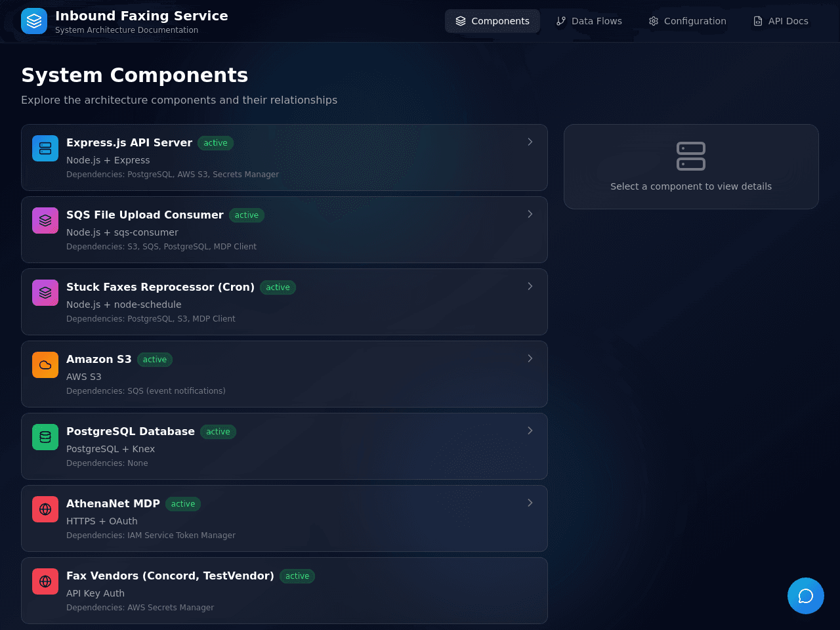Expand Express.js API Server chevron
Viewport: 840px width, 630px height.
(x=530, y=142)
